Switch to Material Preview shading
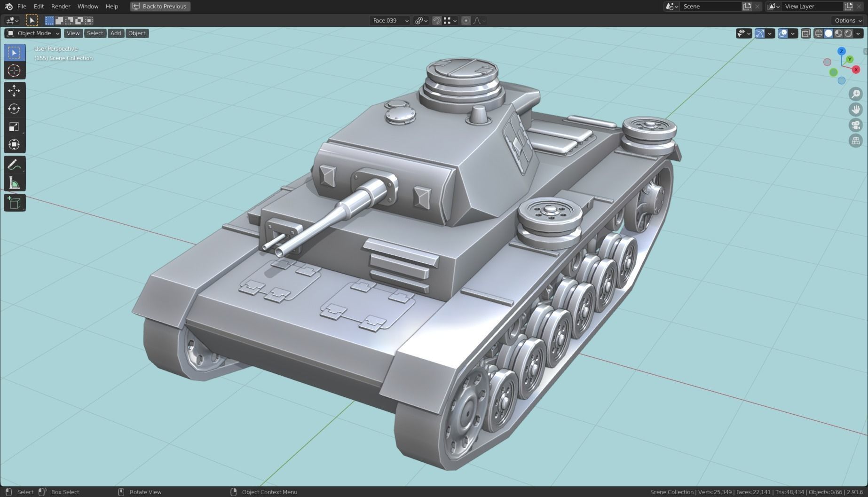868x497 pixels. tap(838, 33)
